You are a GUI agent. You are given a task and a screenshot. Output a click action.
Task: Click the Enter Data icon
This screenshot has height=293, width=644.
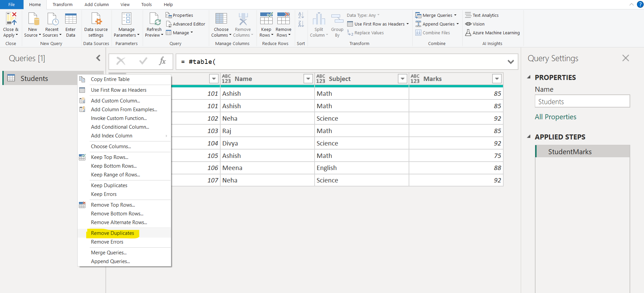pyautogui.click(x=71, y=19)
